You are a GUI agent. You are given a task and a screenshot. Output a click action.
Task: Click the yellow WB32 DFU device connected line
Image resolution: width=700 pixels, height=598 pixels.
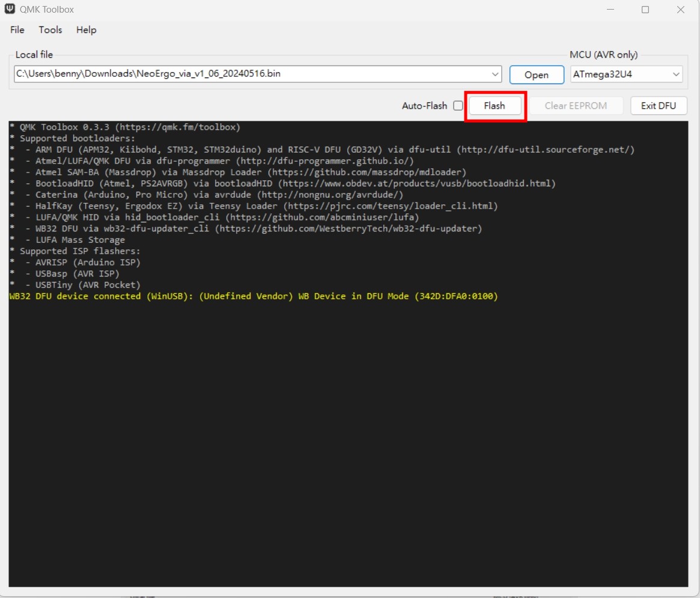(254, 296)
